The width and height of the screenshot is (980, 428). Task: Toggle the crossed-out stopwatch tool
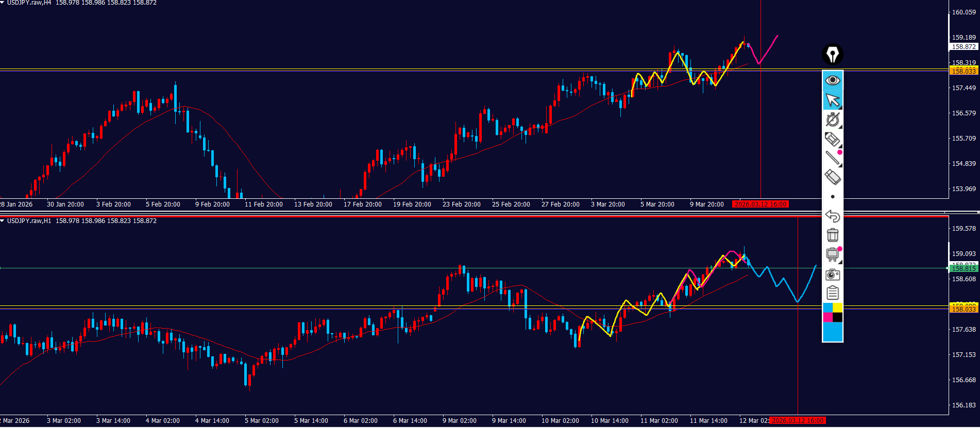(833, 119)
